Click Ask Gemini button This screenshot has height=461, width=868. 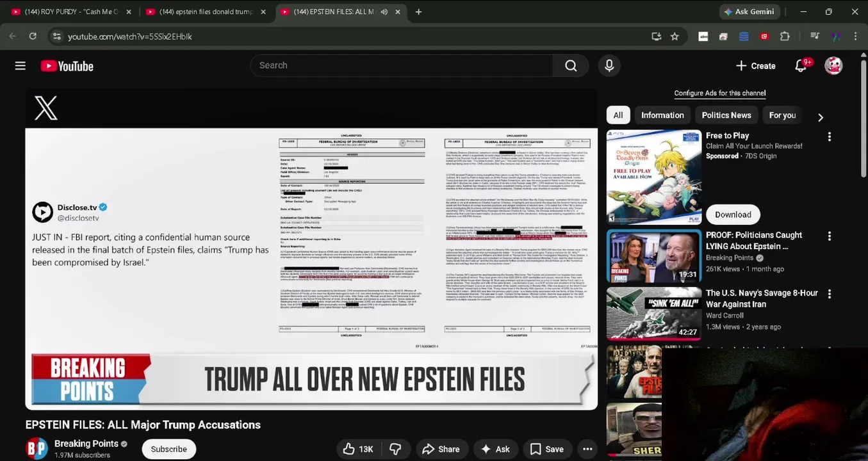[749, 12]
